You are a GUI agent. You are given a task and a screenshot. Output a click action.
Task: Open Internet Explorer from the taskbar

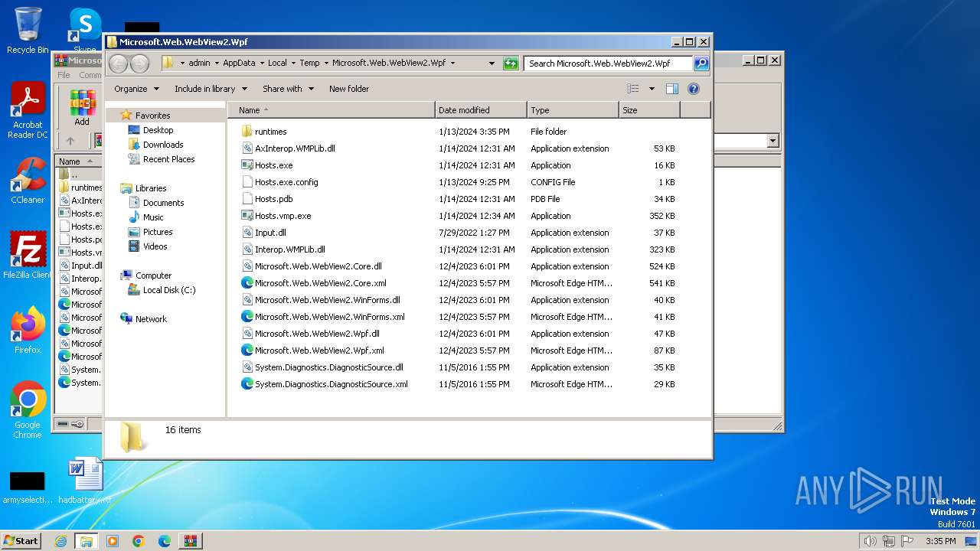coord(60,541)
